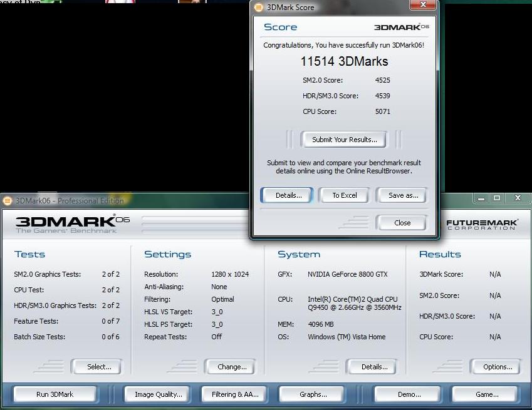Click 'Windows (TM) Vista Home' text
This screenshot has width=532, height=410.
347,337
